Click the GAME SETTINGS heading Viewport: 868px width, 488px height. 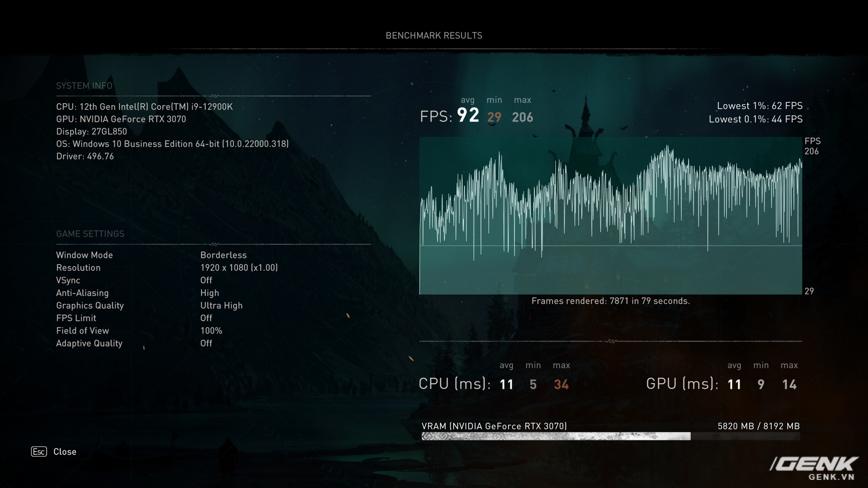(90, 234)
